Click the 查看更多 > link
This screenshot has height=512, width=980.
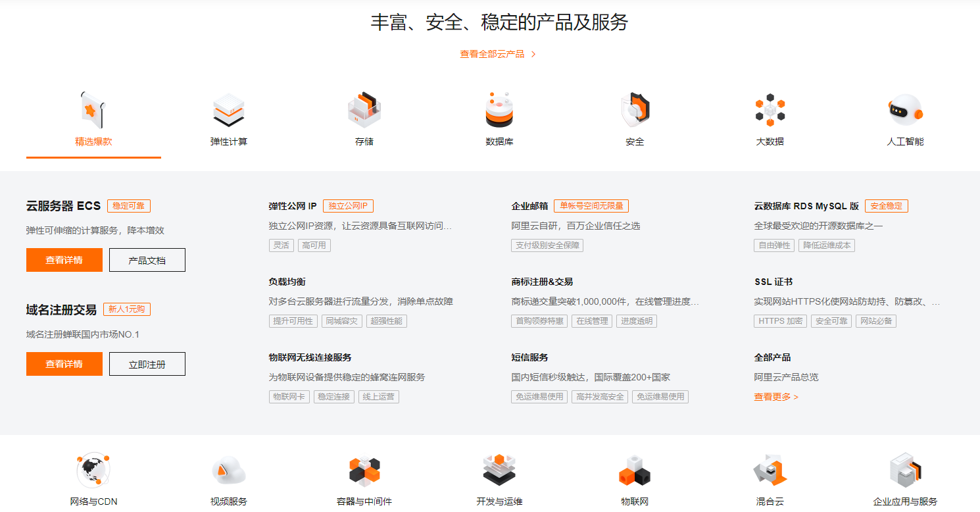pos(776,397)
